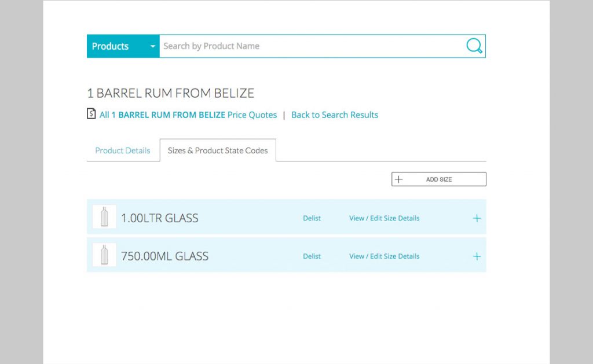This screenshot has height=364, width=593.
Task: Delist the 1.00LTR GLASS size
Action: point(312,218)
